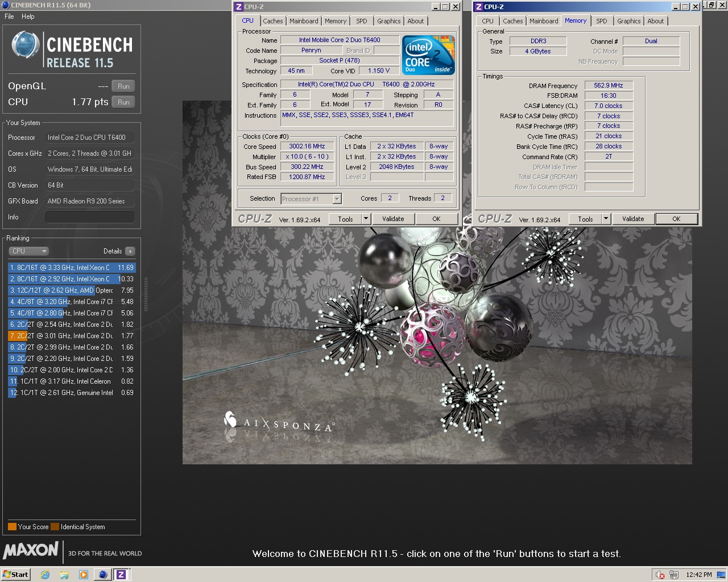Run the CPU benchmark
728x582 pixels.
123,102
